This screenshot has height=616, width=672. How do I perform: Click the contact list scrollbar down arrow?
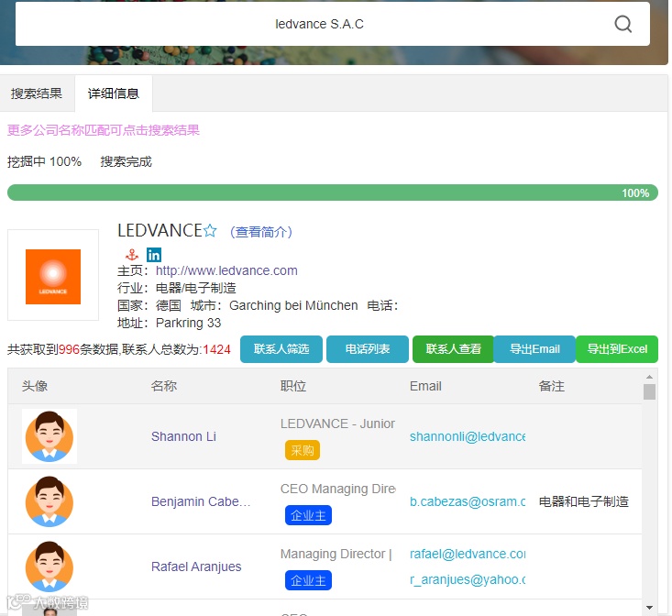649,608
